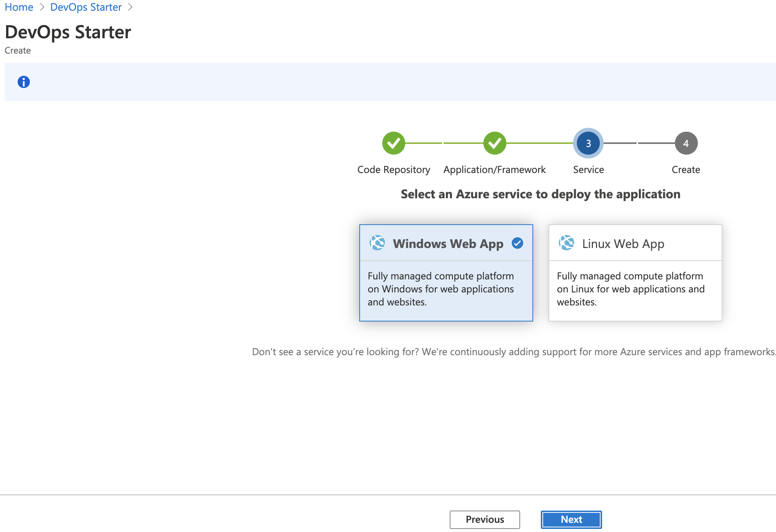Image resolution: width=776 pixels, height=532 pixels.
Task: Click the Windows card description text
Action: coord(440,289)
